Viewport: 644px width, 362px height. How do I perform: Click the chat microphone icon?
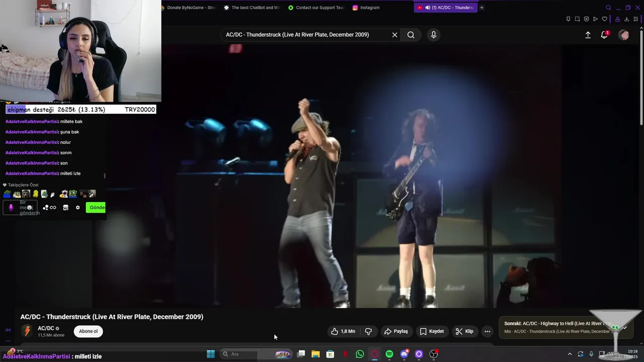[11, 208]
